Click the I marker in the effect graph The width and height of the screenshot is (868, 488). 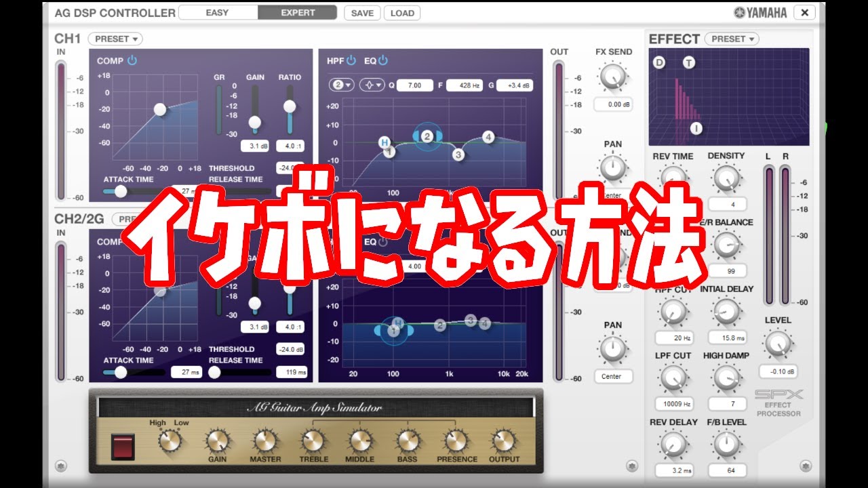coord(697,127)
